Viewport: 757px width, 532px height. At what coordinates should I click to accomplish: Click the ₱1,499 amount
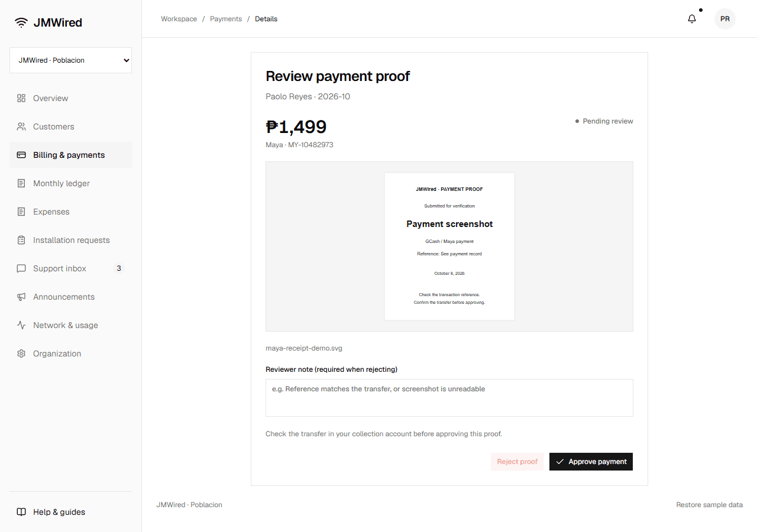tap(296, 126)
